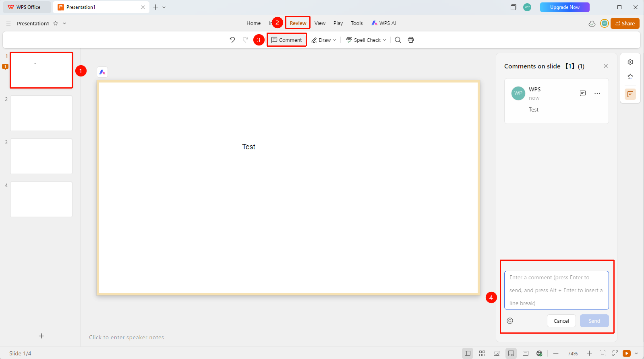The height and width of the screenshot is (359, 644).
Task: Click the full screen icon in status bar
Action: point(615,353)
